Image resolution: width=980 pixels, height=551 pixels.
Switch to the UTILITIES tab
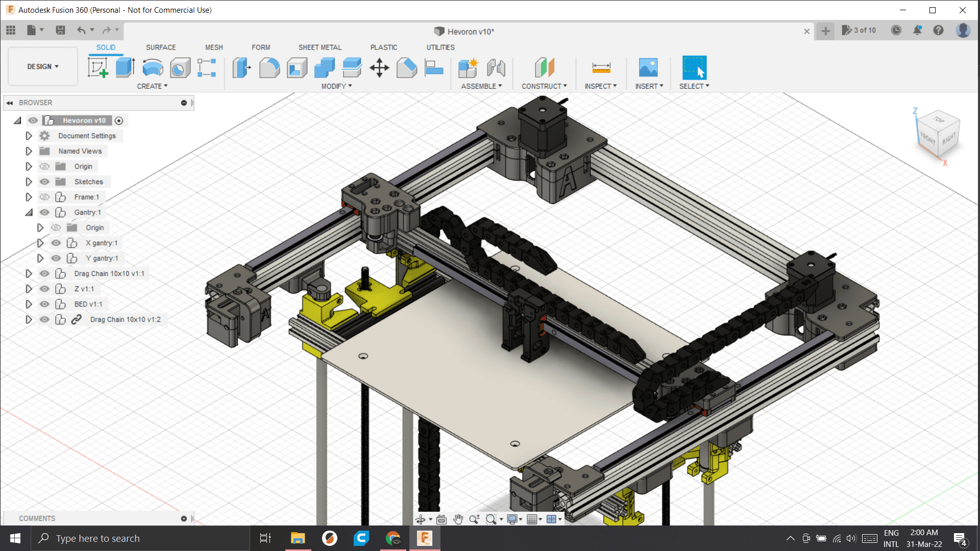440,47
